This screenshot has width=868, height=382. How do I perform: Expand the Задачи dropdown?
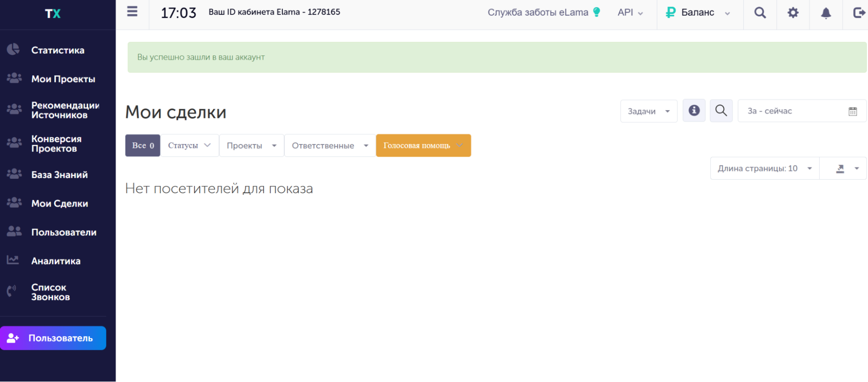coord(648,111)
